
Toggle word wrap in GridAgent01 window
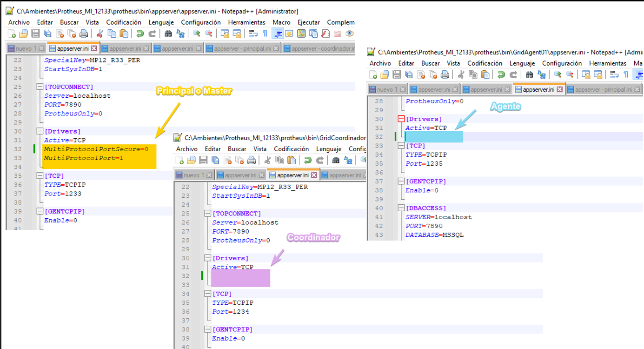click(x=614, y=74)
